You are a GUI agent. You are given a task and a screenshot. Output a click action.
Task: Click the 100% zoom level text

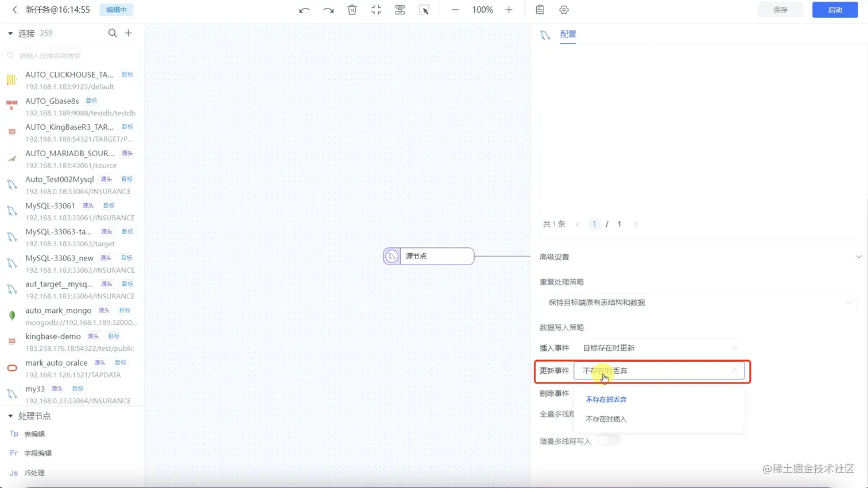482,10
